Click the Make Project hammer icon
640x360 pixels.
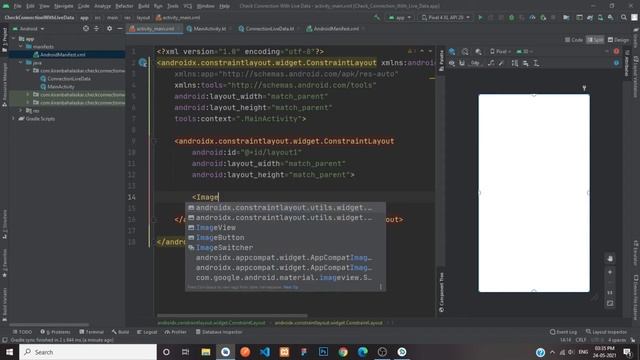pyautogui.click(x=377, y=18)
